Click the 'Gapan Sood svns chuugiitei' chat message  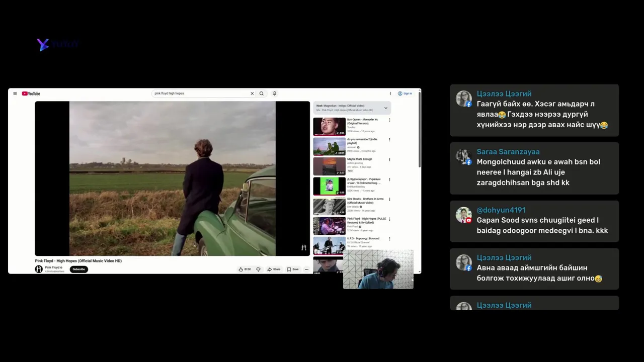(542, 225)
